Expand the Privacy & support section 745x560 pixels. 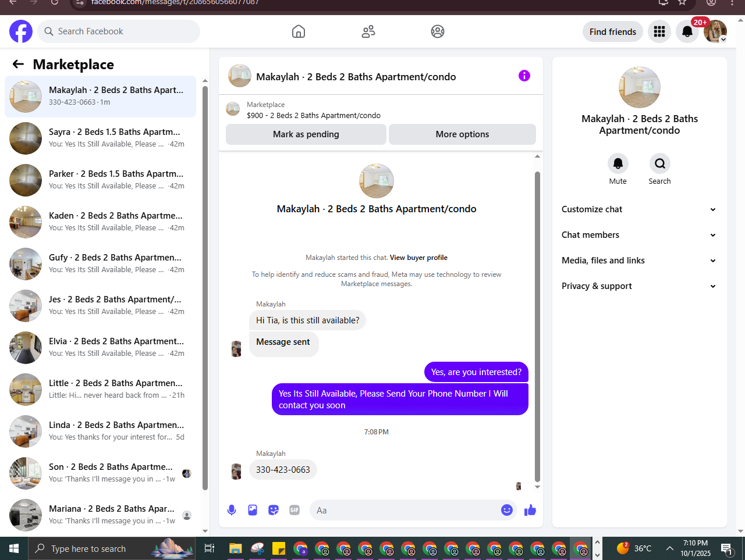(x=639, y=286)
